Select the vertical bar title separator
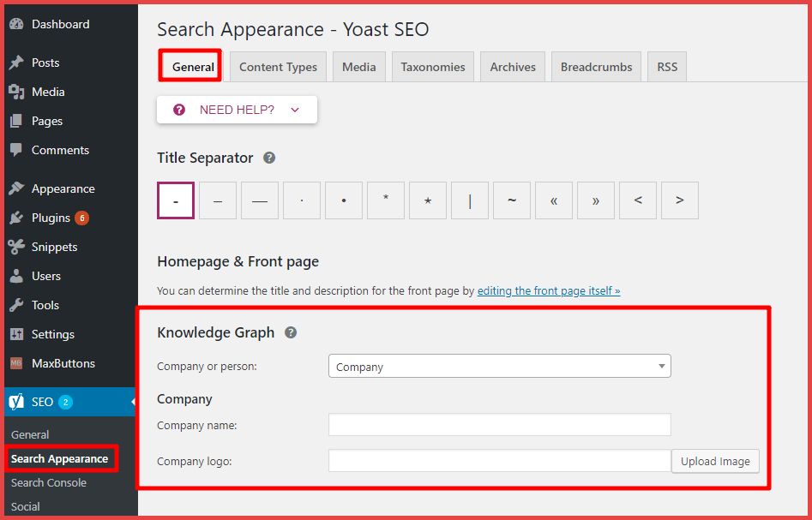 coord(470,200)
